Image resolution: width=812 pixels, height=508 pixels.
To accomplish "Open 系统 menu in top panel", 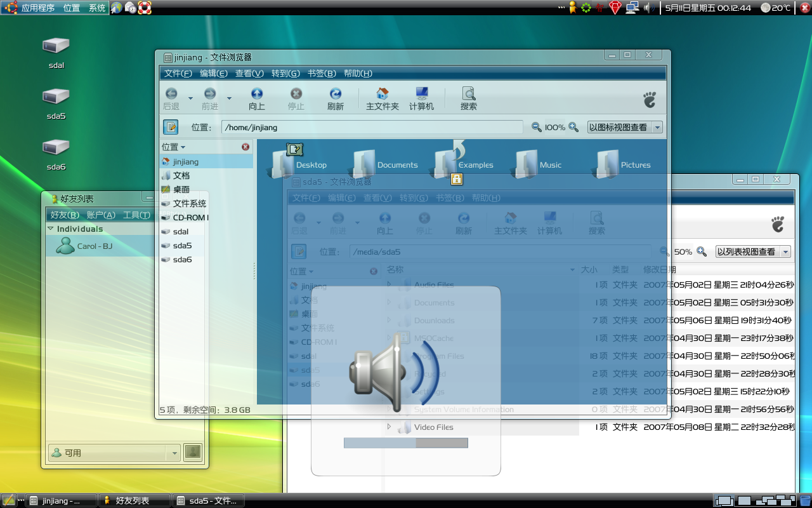I will pyautogui.click(x=97, y=8).
